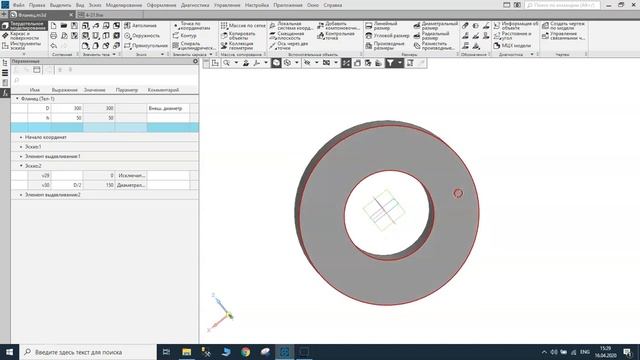Select Каркас и поверхности toolset

[24, 36]
